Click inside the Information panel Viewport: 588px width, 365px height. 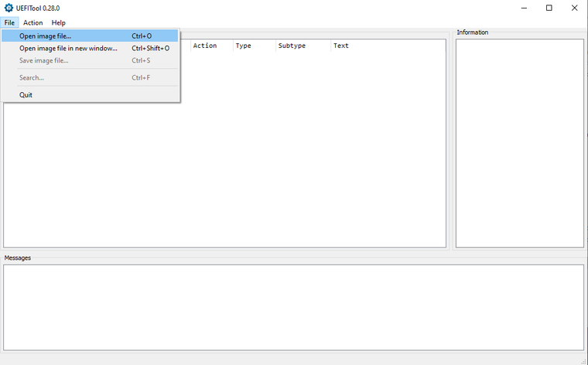tap(520, 143)
